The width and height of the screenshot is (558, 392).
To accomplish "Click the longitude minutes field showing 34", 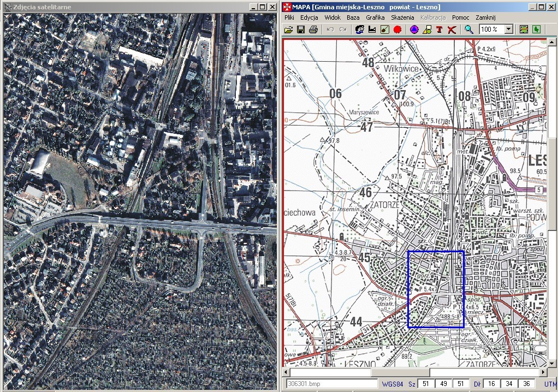I will [x=509, y=384].
